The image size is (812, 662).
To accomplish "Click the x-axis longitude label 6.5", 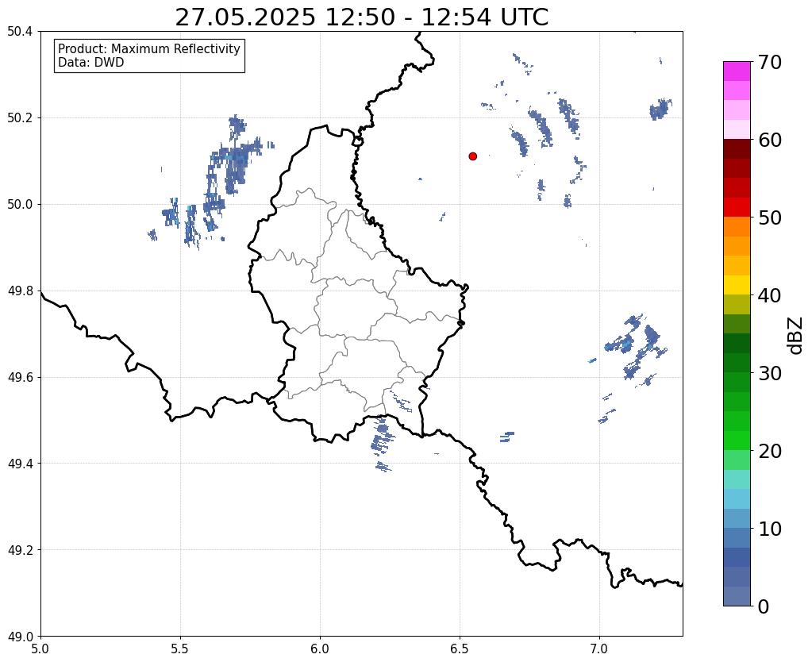I will tap(460, 649).
